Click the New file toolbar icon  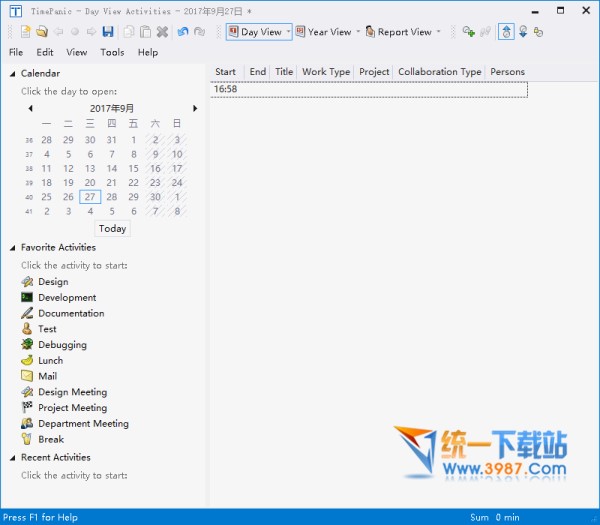pos(25,32)
